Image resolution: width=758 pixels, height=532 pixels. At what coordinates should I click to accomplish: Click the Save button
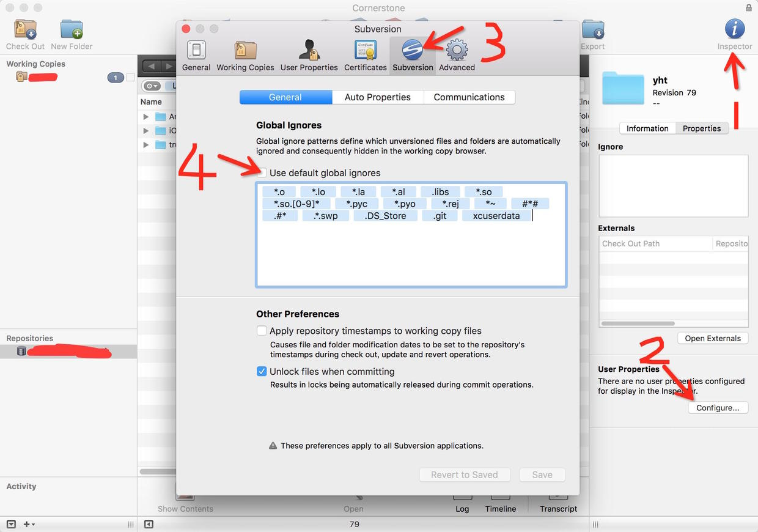[x=542, y=475]
